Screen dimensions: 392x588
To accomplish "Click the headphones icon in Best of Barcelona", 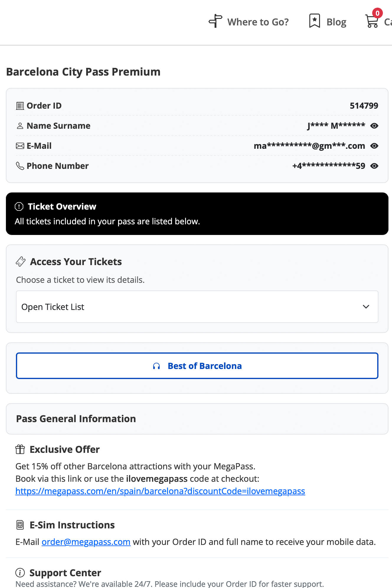I will click(x=156, y=366).
